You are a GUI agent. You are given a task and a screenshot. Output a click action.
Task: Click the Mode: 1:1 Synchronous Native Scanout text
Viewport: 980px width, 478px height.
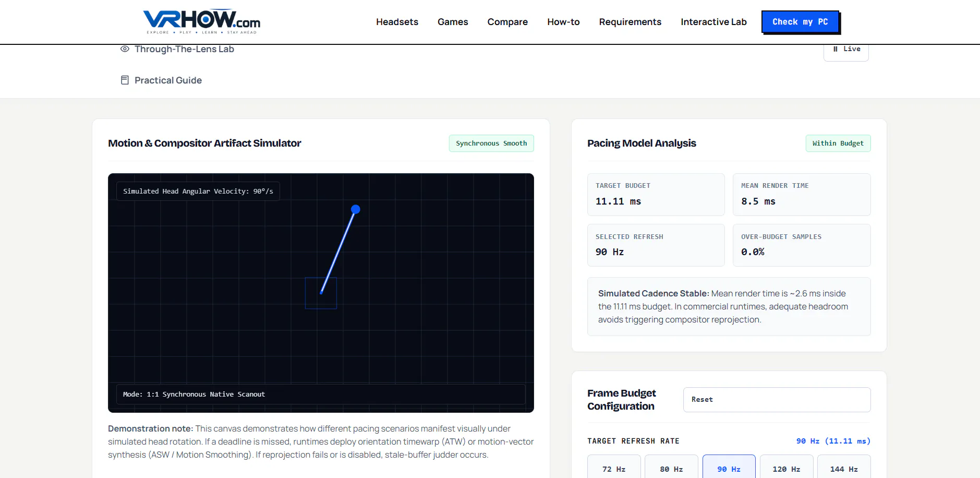(x=194, y=395)
